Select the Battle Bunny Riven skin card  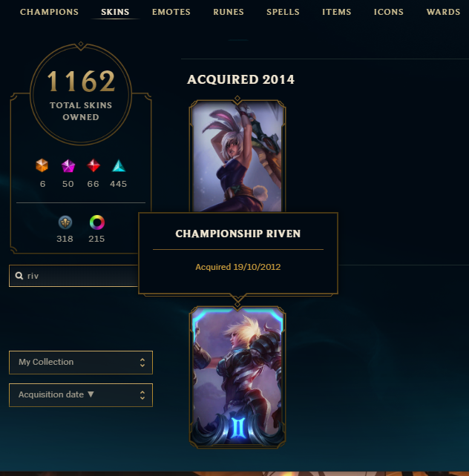coord(237,156)
